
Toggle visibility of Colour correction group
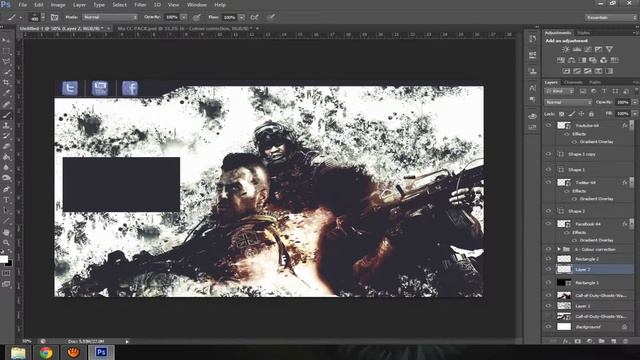click(x=548, y=249)
